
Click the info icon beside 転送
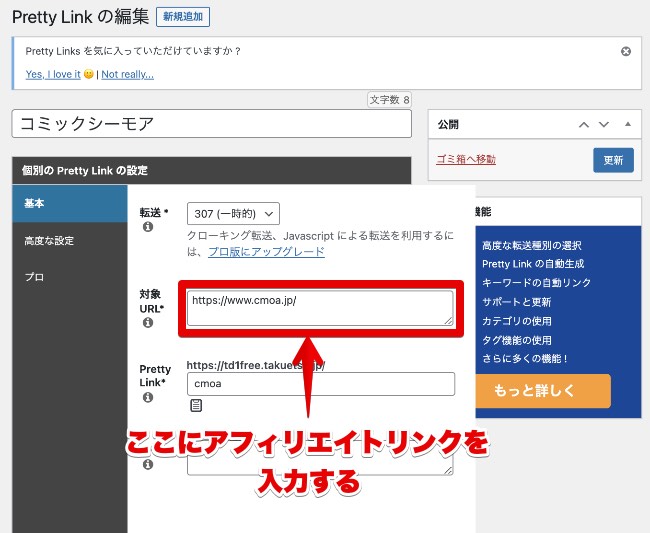pos(148,228)
